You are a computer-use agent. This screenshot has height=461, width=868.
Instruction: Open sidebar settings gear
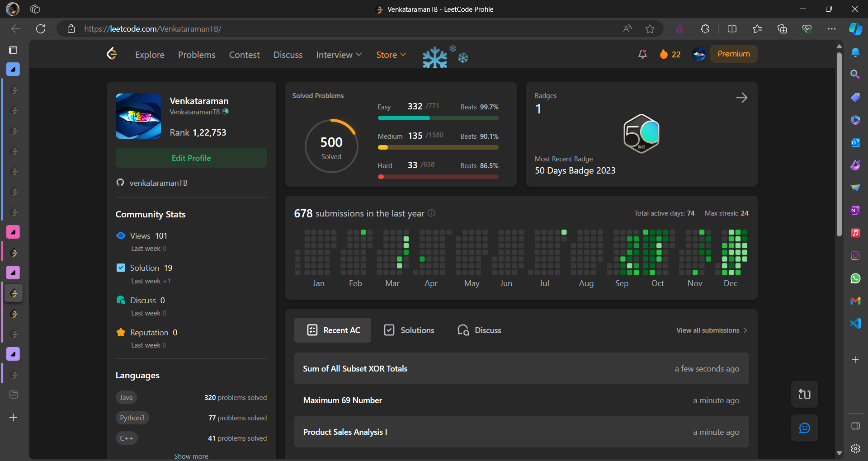click(x=855, y=448)
